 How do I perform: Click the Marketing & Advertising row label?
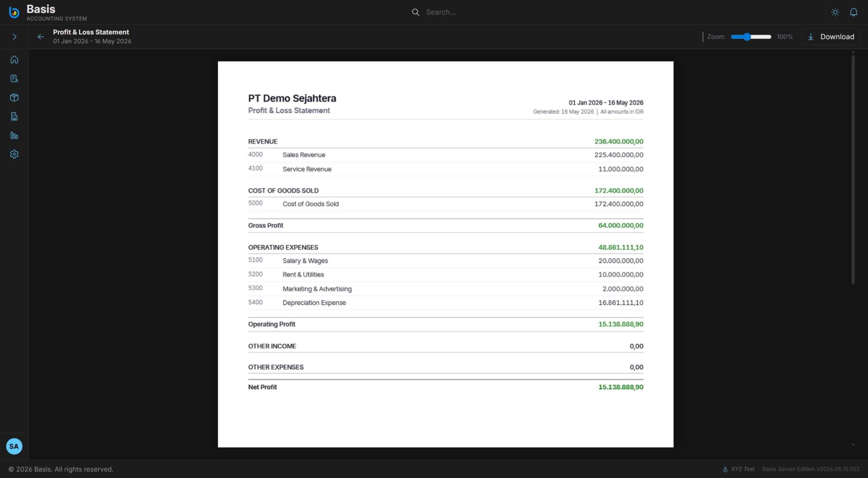(x=317, y=289)
